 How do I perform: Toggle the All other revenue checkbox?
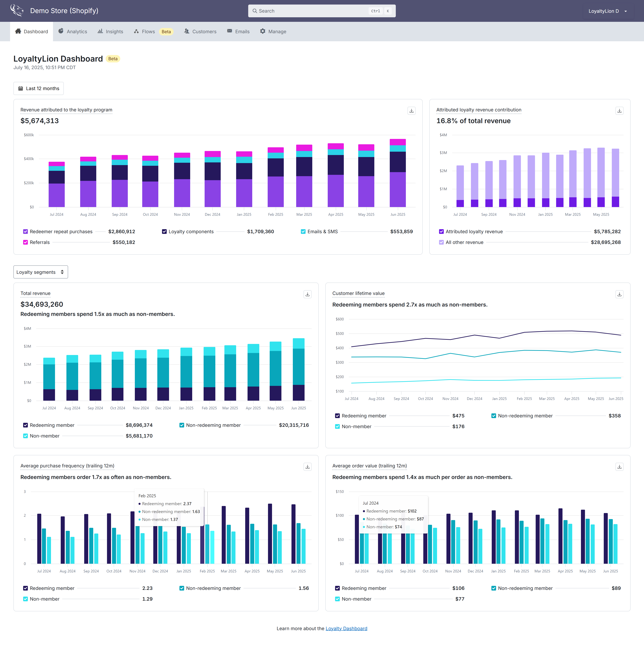(441, 242)
